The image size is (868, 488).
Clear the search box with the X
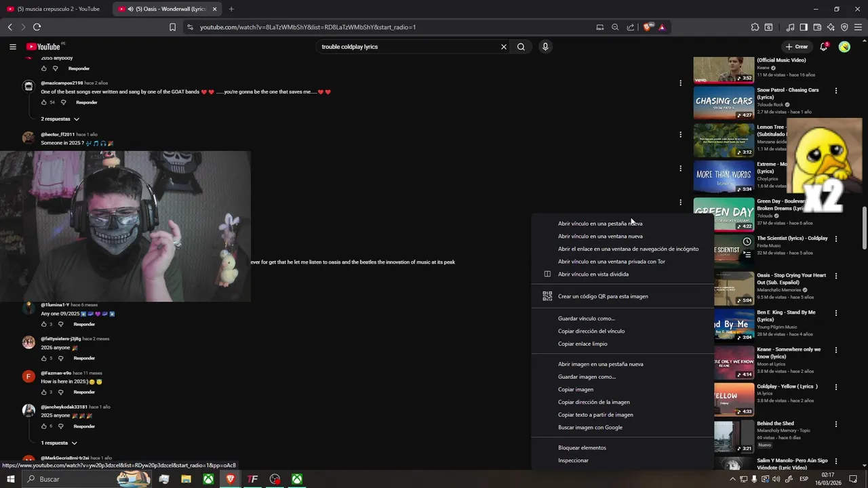click(x=504, y=47)
